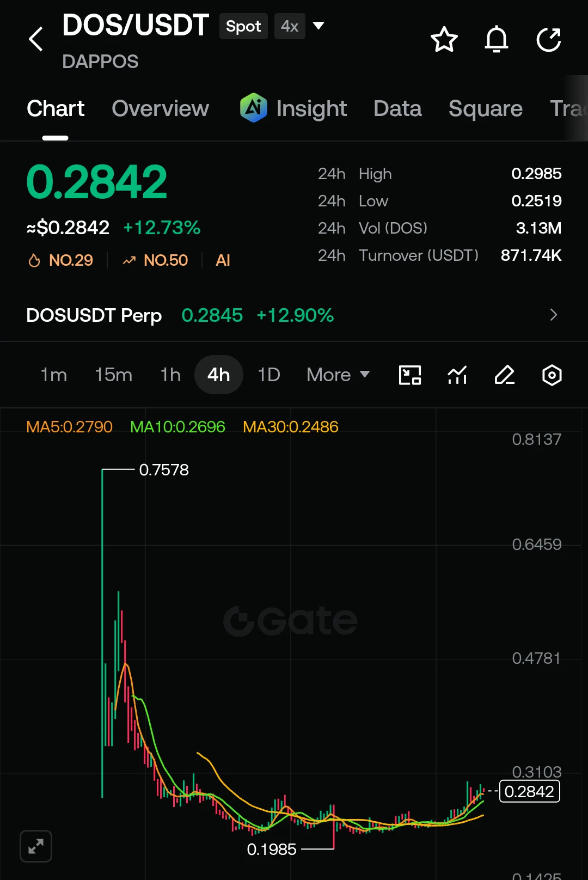Tap the chevron beside DOSUSDT Perp
Image resolution: width=588 pixels, height=880 pixels.
coord(554,315)
